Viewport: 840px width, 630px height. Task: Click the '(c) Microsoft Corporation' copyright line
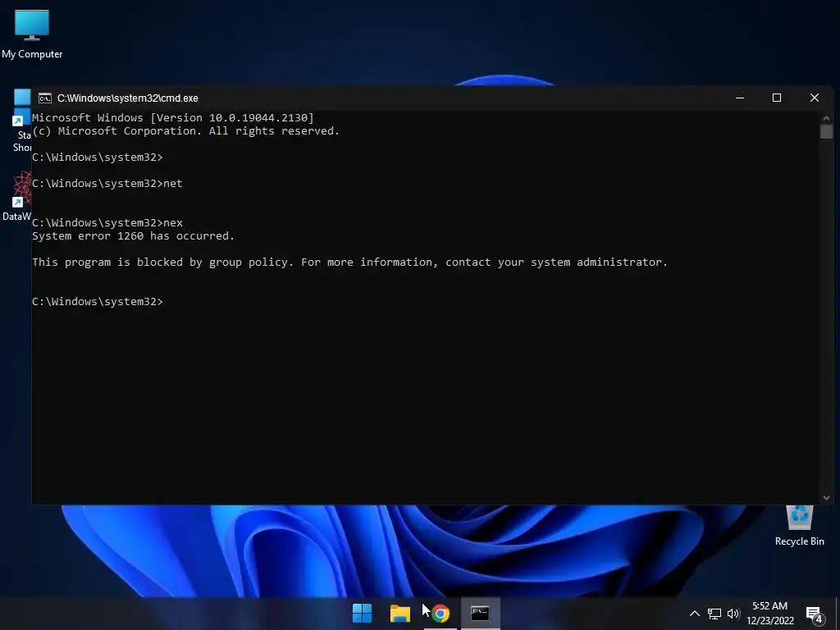tap(186, 130)
